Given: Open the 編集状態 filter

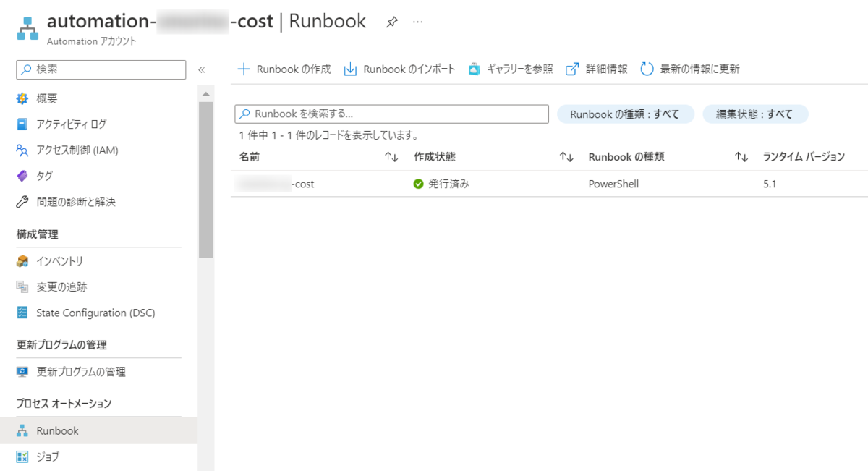Looking at the screenshot, I should pos(755,114).
